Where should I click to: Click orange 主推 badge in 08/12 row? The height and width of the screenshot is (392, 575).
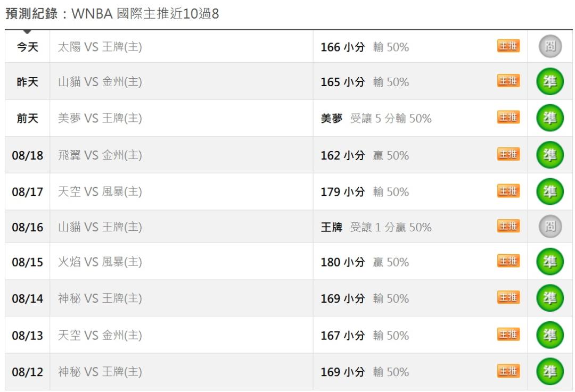pyautogui.click(x=508, y=371)
